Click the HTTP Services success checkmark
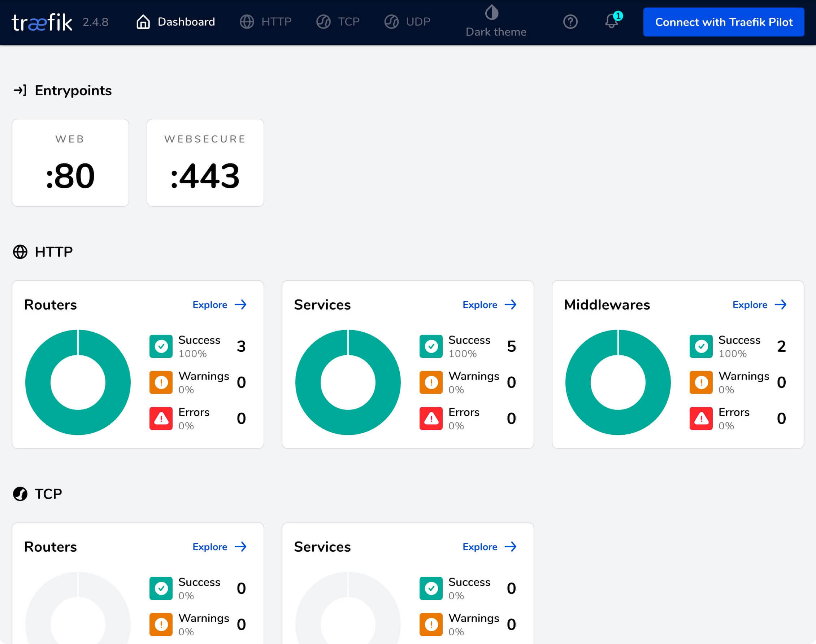Viewport: 816px width, 644px height. tap(431, 346)
